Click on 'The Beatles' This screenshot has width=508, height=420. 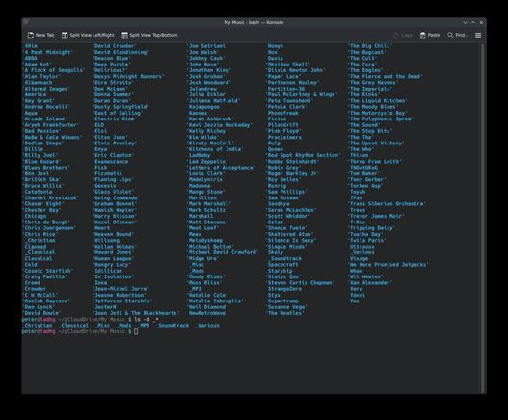[x=284, y=313]
